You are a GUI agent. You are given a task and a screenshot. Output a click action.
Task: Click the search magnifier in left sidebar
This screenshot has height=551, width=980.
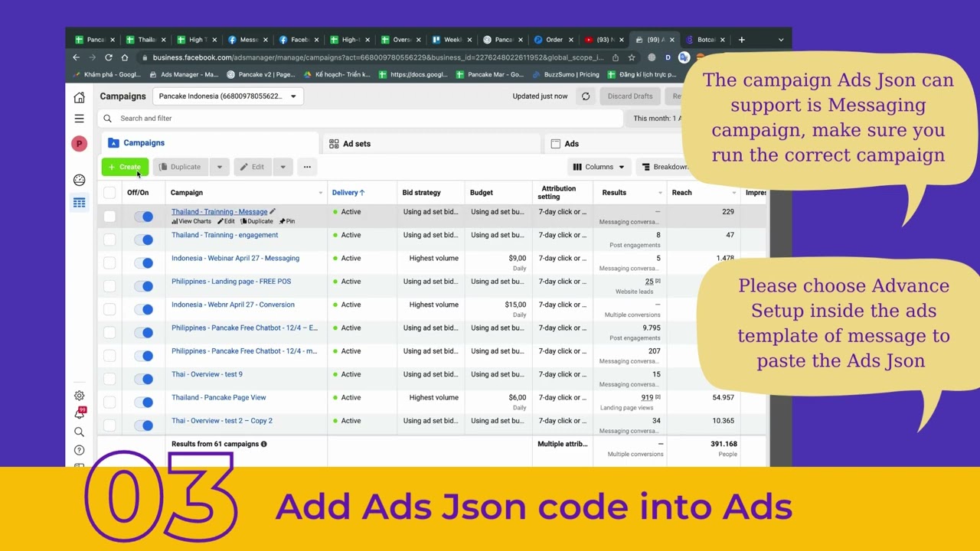[x=79, y=432]
